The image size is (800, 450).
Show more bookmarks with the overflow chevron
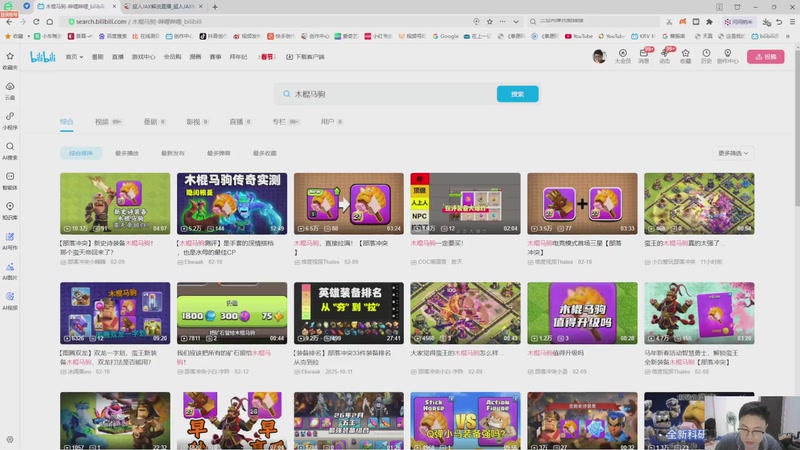[x=788, y=36]
